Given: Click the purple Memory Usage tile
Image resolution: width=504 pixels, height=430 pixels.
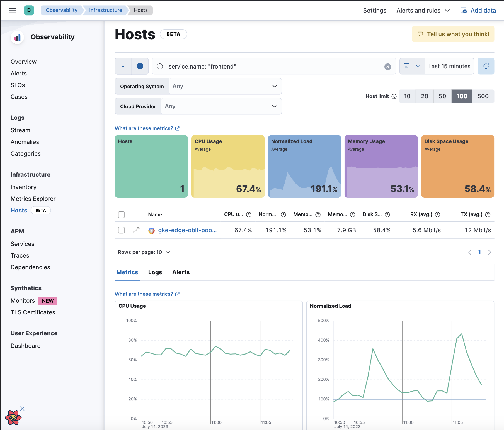Looking at the screenshot, I should click(x=381, y=167).
